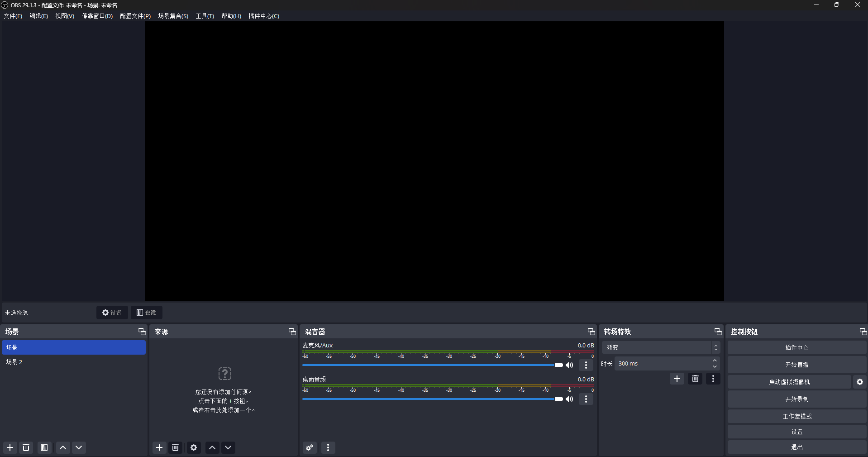Delete selected scene using trash icon
The height and width of the screenshot is (457, 868).
[x=26, y=447]
